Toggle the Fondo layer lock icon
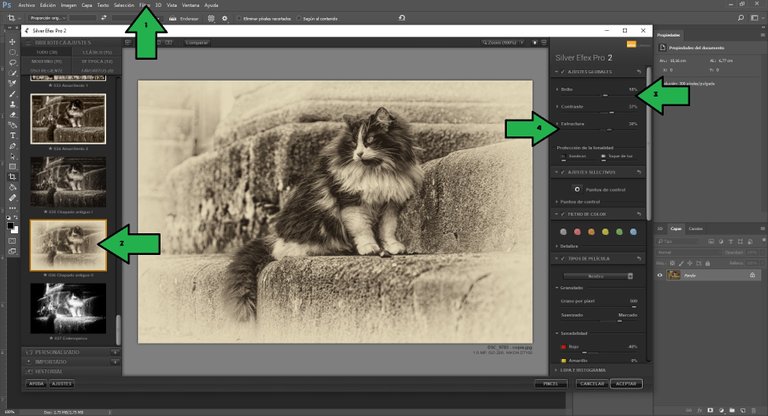768x416 pixels. [x=752, y=275]
